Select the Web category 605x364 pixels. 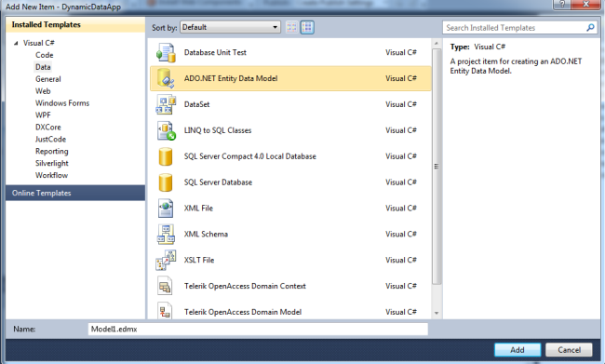tap(43, 91)
